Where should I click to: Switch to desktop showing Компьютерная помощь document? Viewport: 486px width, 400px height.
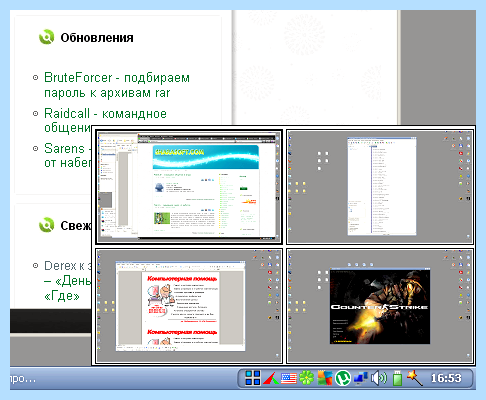click(x=189, y=306)
